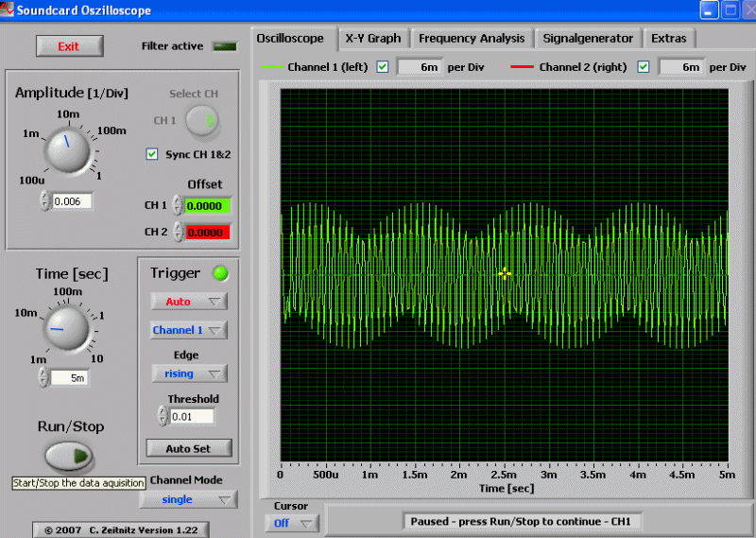Click the Auto Set button
The width and height of the screenshot is (756, 538).
click(189, 448)
